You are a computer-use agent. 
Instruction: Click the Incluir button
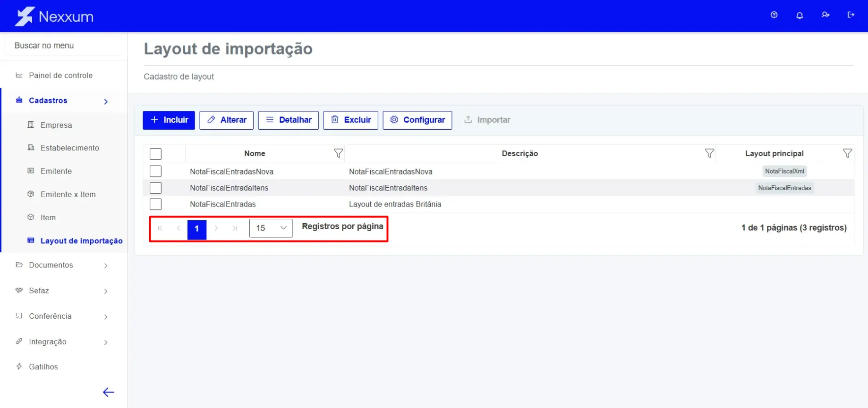(x=169, y=120)
